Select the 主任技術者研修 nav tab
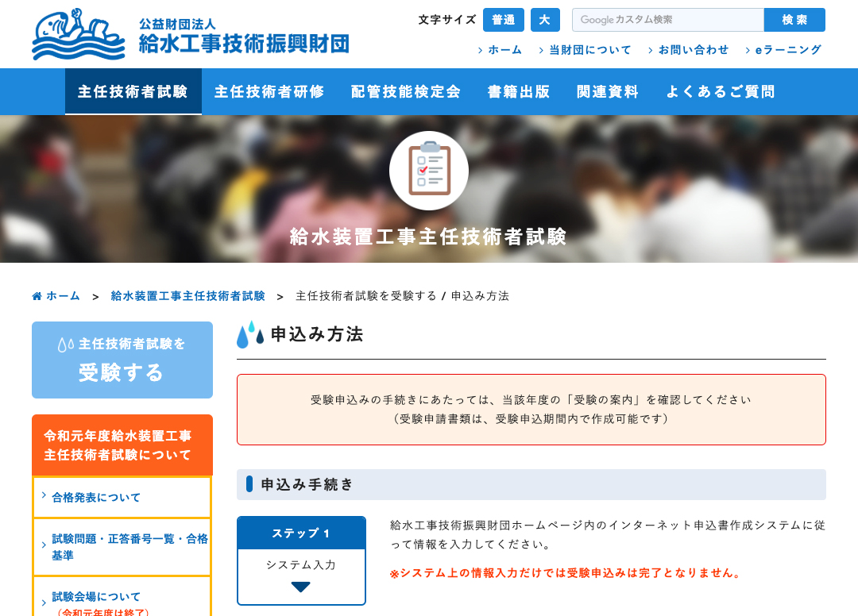The image size is (858, 616). 269,92
